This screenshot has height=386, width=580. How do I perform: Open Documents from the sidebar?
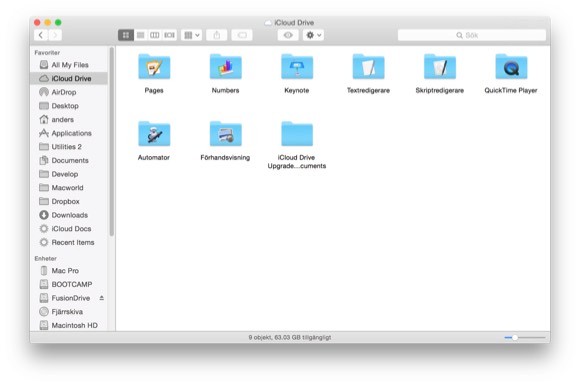69,160
